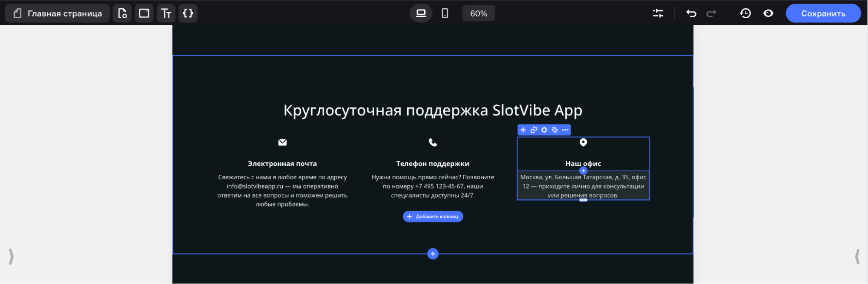Duplicate the selected Наш офис column

(x=534, y=130)
